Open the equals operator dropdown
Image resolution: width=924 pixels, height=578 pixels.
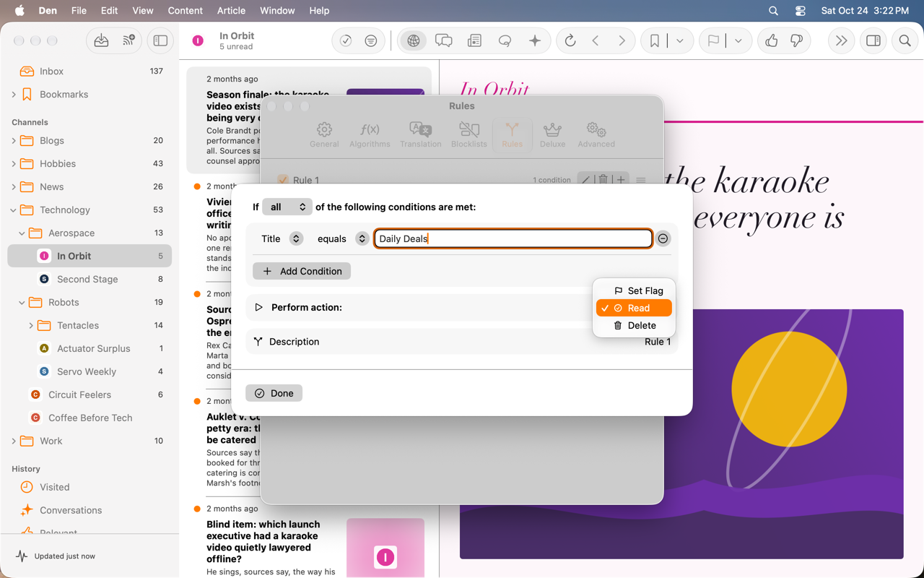coord(362,238)
